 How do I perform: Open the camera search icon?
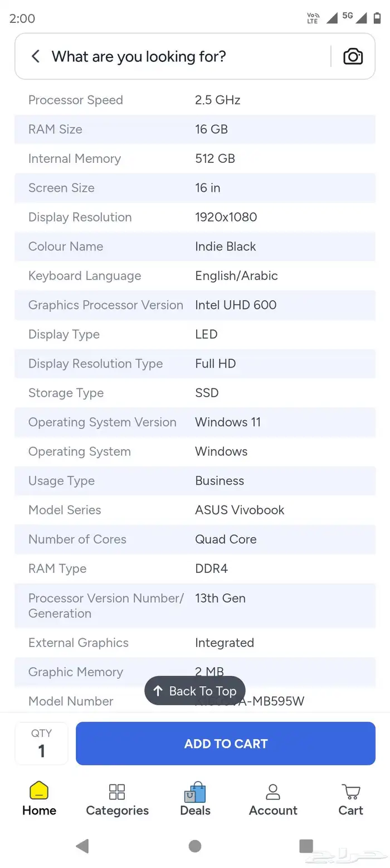click(353, 56)
